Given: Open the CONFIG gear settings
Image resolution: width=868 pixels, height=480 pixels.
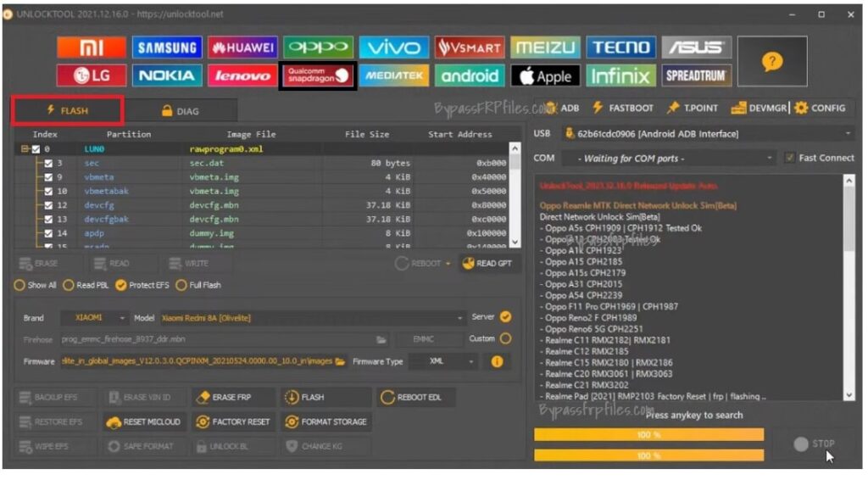Looking at the screenshot, I should 819,108.
